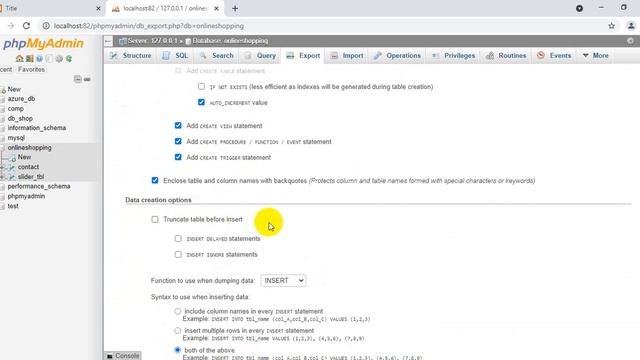Select both of the above radio option
640x360 pixels.
[178, 350]
